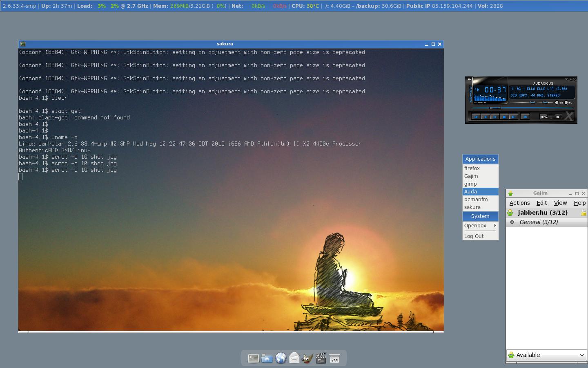The width and height of the screenshot is (588, 368).
Task: Toggle REP repeat in Audacious
Action: pos(557,117)
